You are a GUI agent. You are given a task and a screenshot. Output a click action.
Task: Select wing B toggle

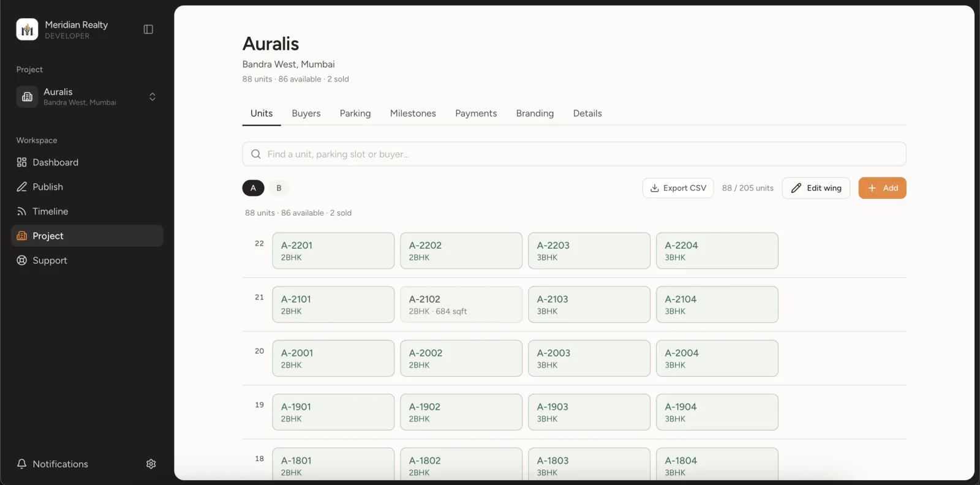click(279, 188)
